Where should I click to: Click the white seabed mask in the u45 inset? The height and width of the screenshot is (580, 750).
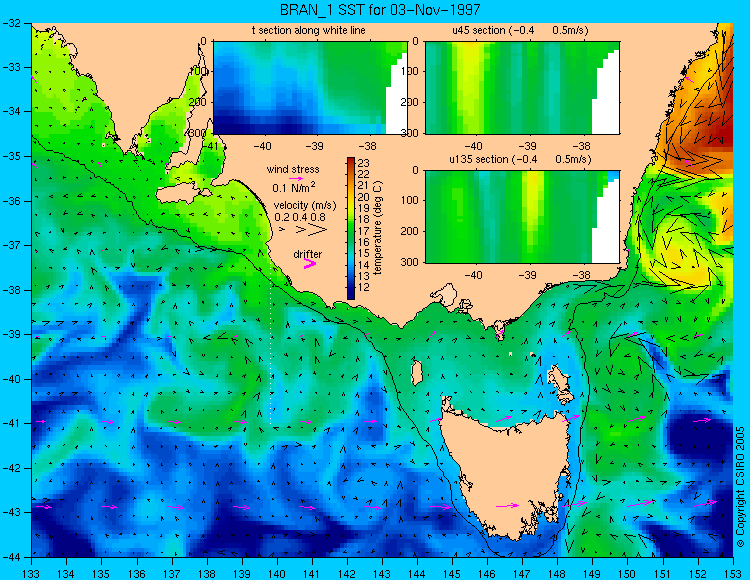tap(606, 96)
